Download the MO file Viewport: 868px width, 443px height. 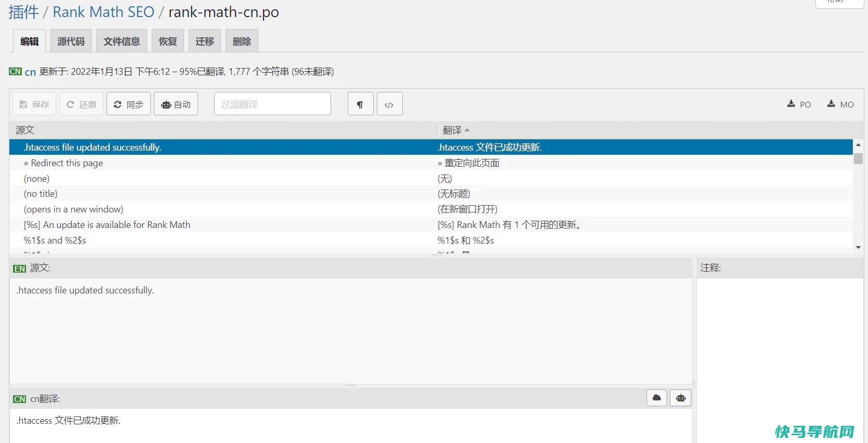(x=840, y=104)
